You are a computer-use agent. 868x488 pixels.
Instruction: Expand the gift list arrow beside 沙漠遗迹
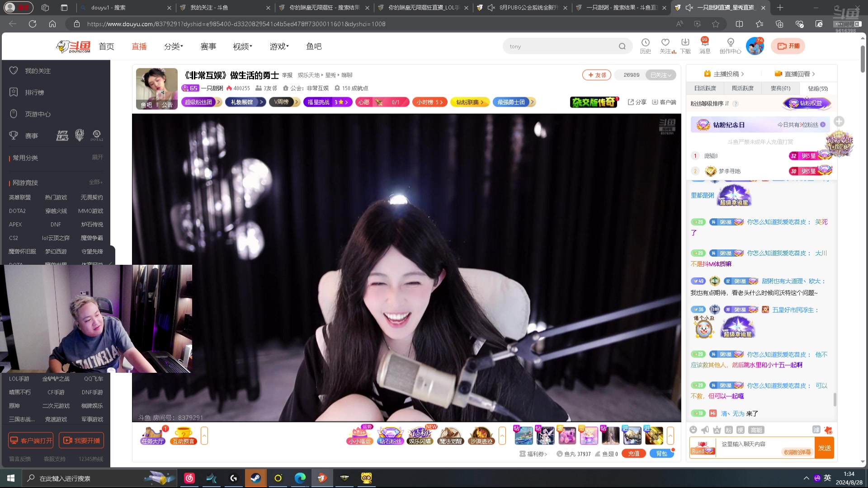(x=502, y=436)
